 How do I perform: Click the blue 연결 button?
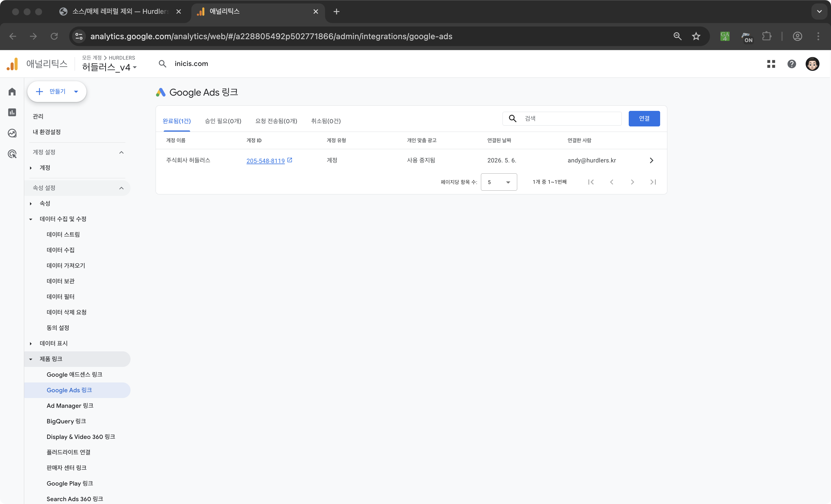pyautogui.click(x=644, y=118)
